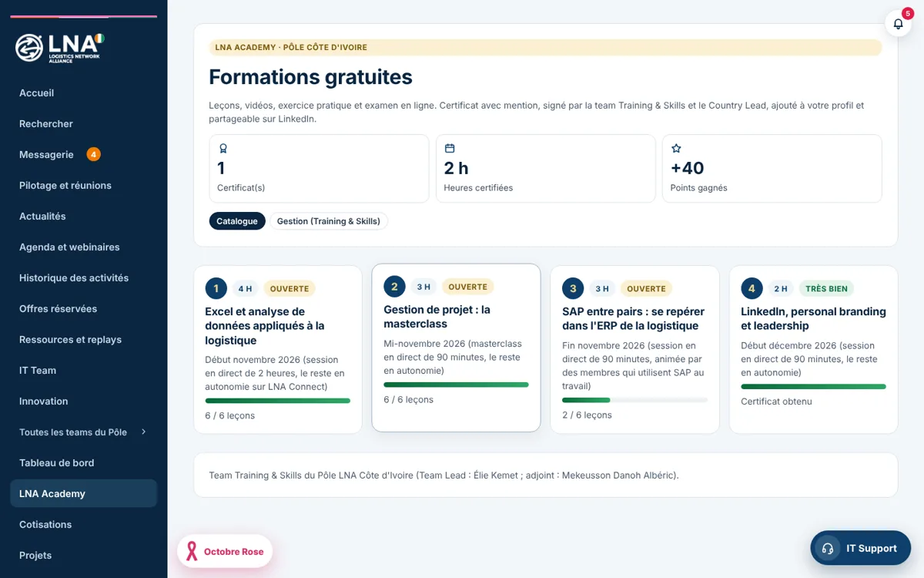Screen dimensions: 924x578
Task: Click the number 2 circle on Gestion de projet
Action: pos(394,287)
